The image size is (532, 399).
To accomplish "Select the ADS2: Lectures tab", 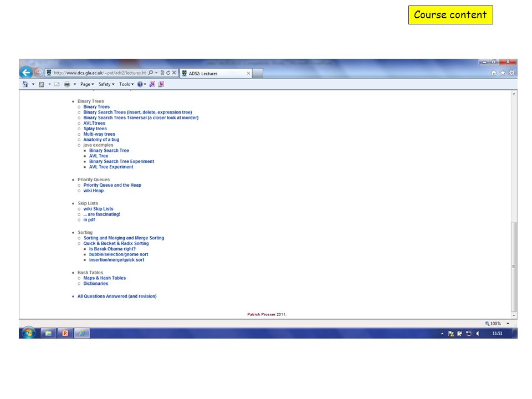I will tap(216, 73).
